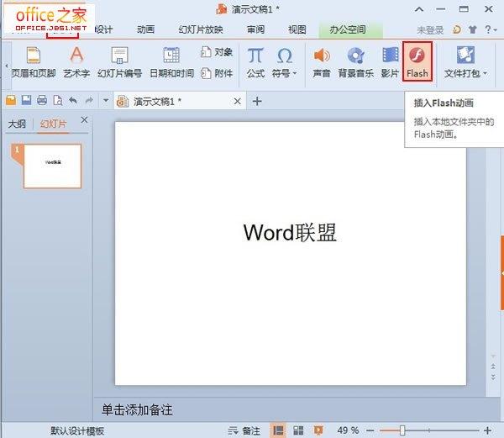Insert 日期和时间 date and time
This screenshot has height=438, width=504.
pyautogui.click(x=171, y=61)
